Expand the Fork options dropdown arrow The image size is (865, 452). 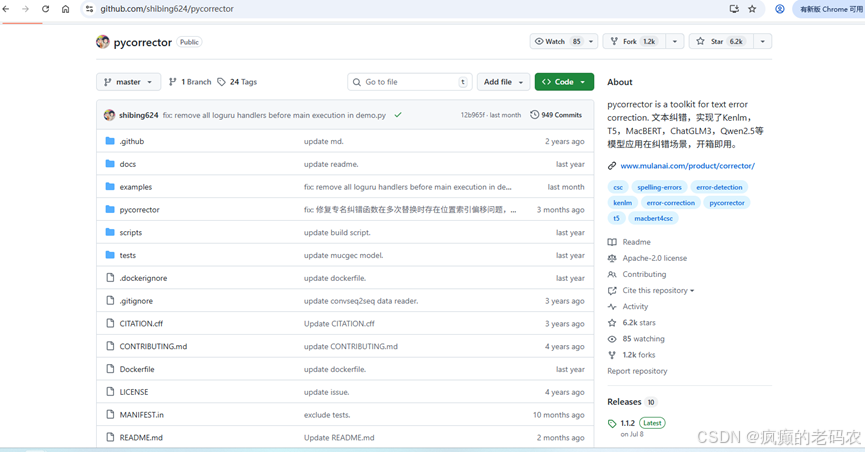pos(675,41)
